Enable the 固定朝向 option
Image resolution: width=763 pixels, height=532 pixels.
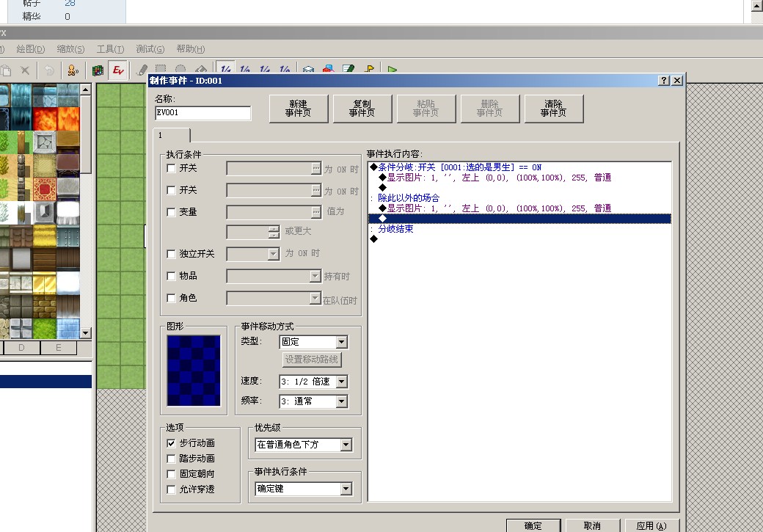coord(171,474)
